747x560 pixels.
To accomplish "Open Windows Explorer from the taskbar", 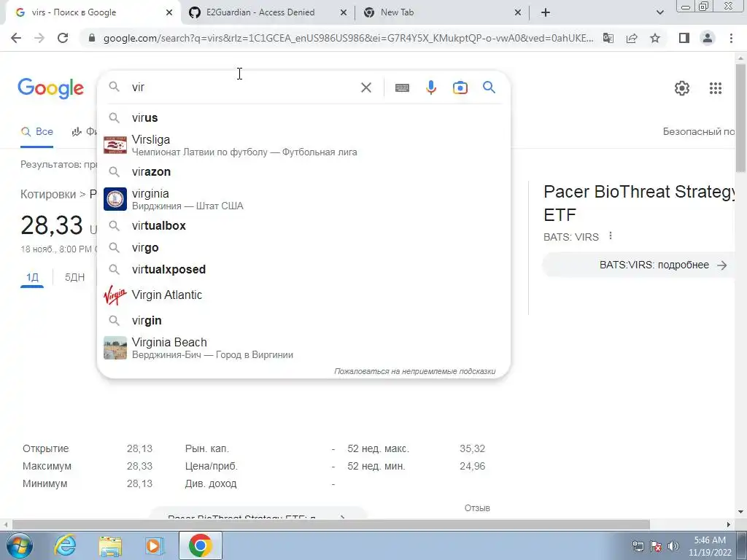I will point(110,545).
